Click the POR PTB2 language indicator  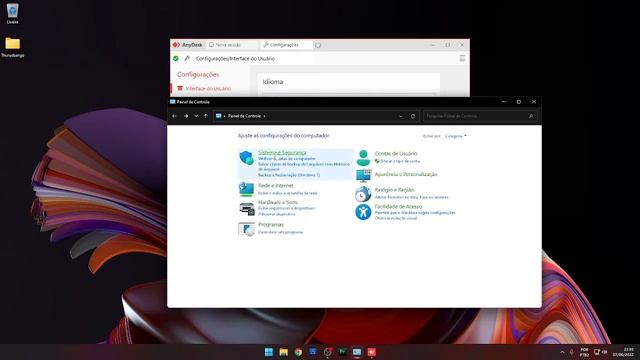tap(584, 352)
